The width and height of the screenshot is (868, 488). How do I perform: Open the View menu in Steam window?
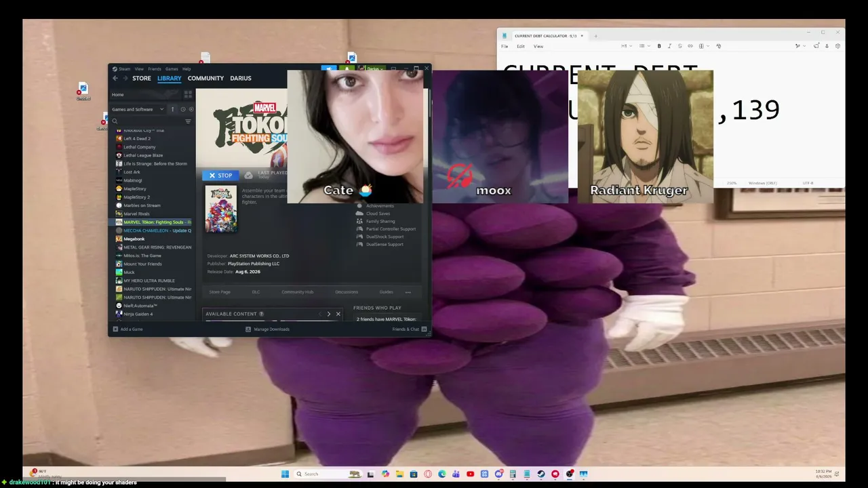tap(139, 68)
